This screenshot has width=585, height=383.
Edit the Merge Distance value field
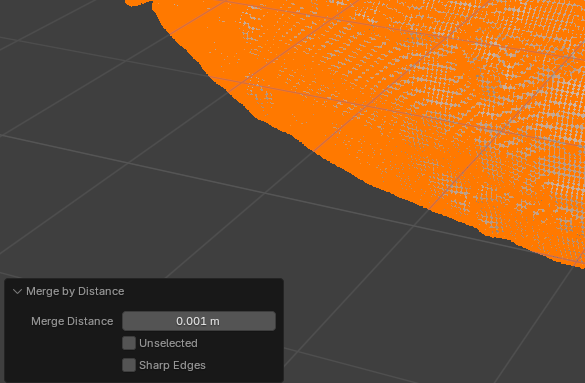pos(199,321)
